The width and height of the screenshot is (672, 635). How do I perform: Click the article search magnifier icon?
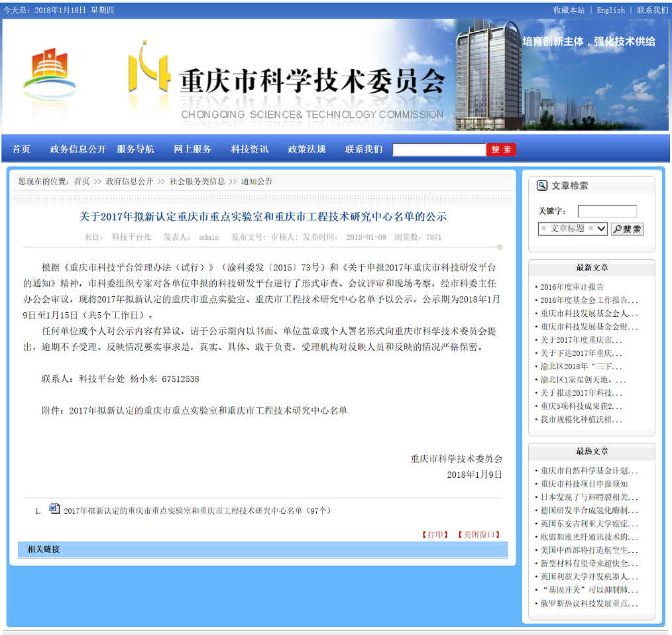pos(542,185)
